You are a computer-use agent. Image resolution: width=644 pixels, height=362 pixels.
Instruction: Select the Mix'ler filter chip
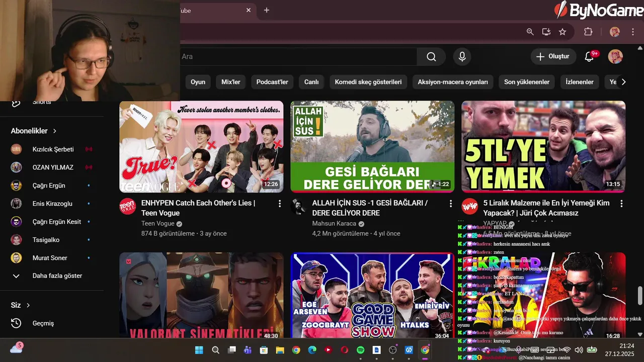[x=231, y=82]
